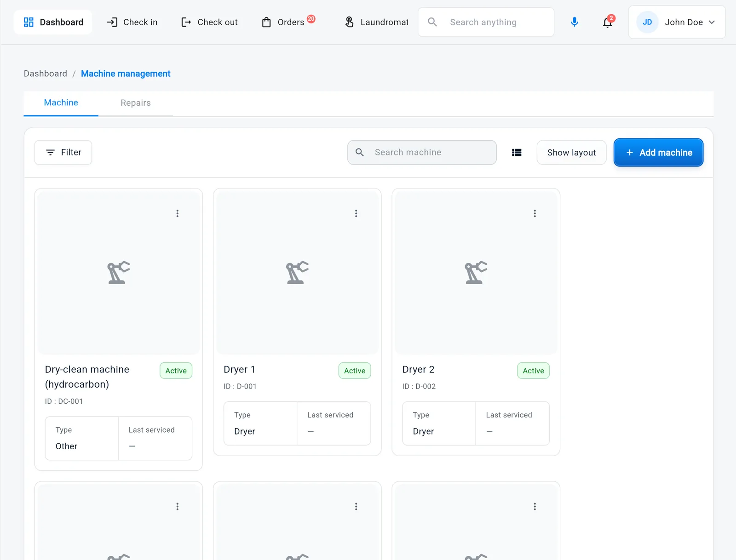This screenshot has height=560, width=736.
Task: Follow the Dashboard breadcrumb link
Action: click(46, 74)
